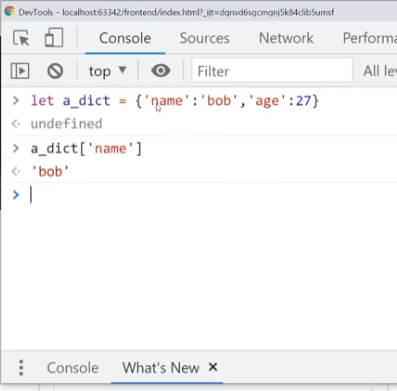Close the What's New tab

[x=213, y=367]
